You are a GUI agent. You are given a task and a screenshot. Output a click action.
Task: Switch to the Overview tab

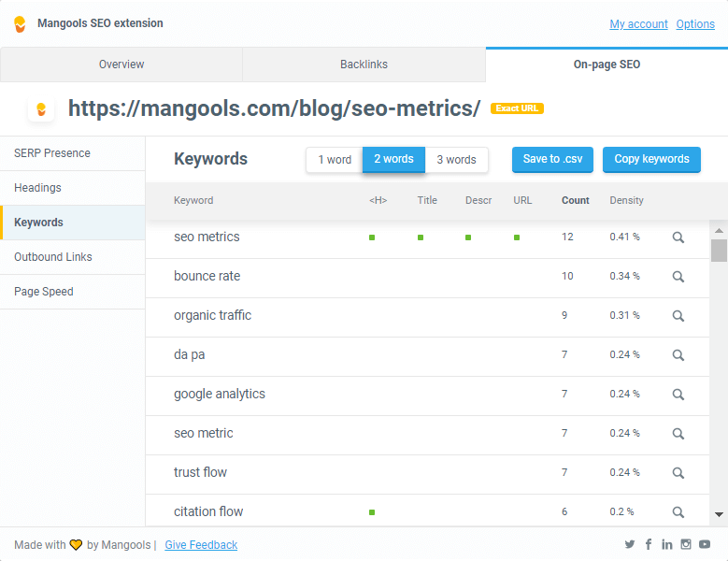(121, 65)
